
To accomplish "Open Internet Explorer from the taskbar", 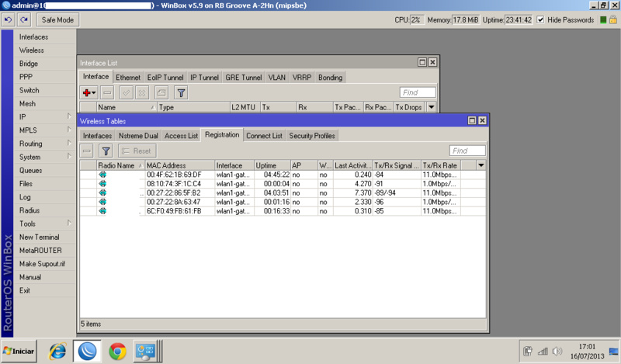I will coord(57,351).
